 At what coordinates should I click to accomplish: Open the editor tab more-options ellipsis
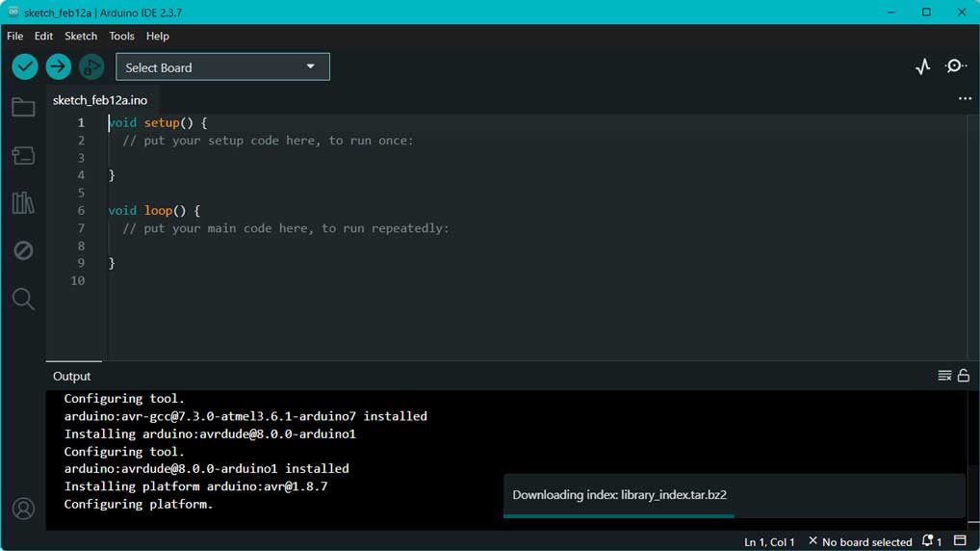(x=965, y=99)
